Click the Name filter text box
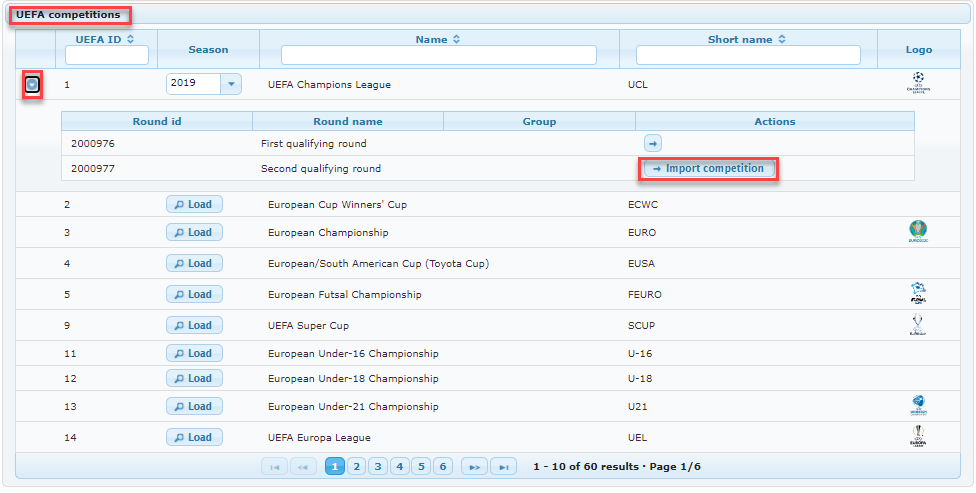 pos(438,55)
